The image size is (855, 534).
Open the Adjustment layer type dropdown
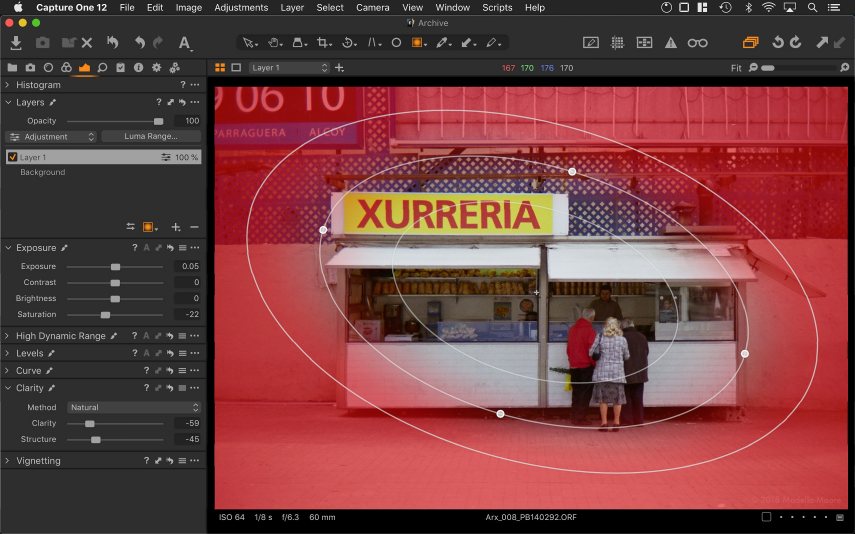(x=51, y=137)
